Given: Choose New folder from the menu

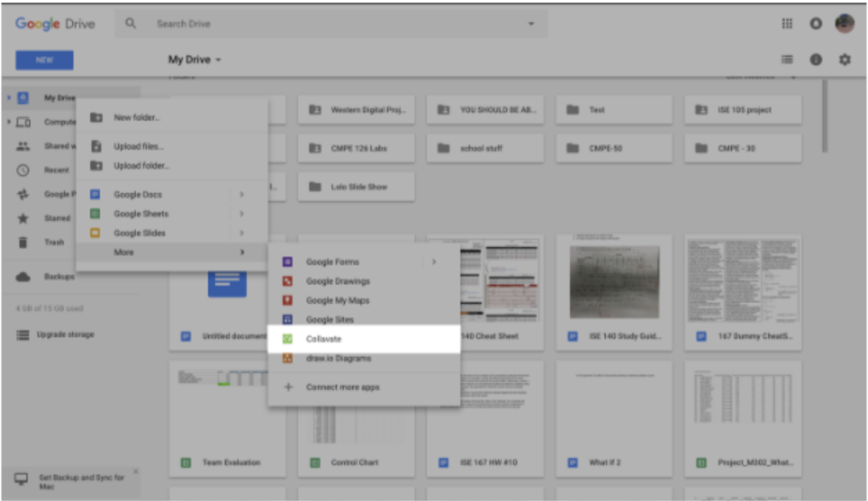Looking at the screenshot, I should 172,118.
